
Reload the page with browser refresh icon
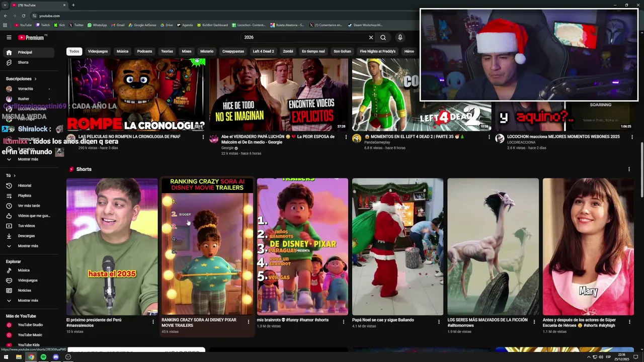pyautogui.click(x=23, y=16)
